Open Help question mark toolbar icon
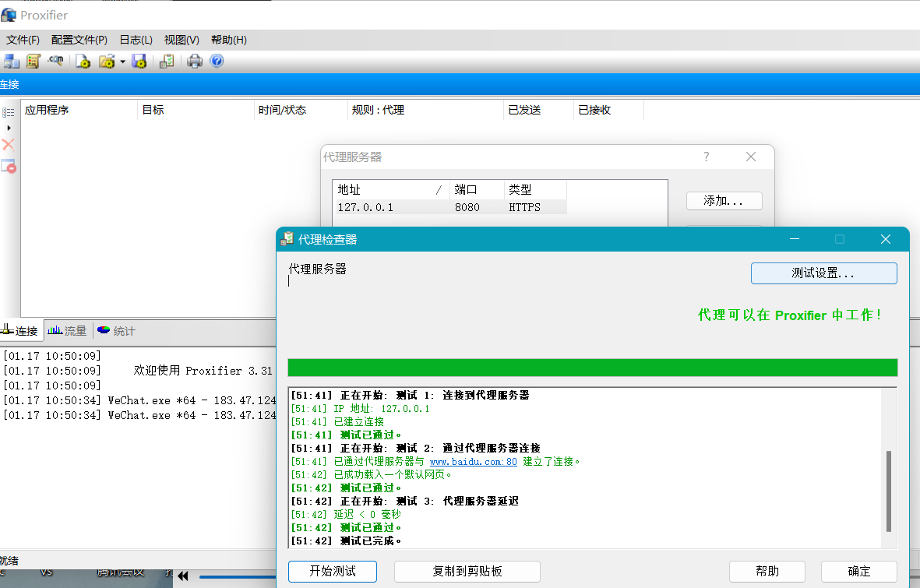920x588 pixels. coord(217,61)
